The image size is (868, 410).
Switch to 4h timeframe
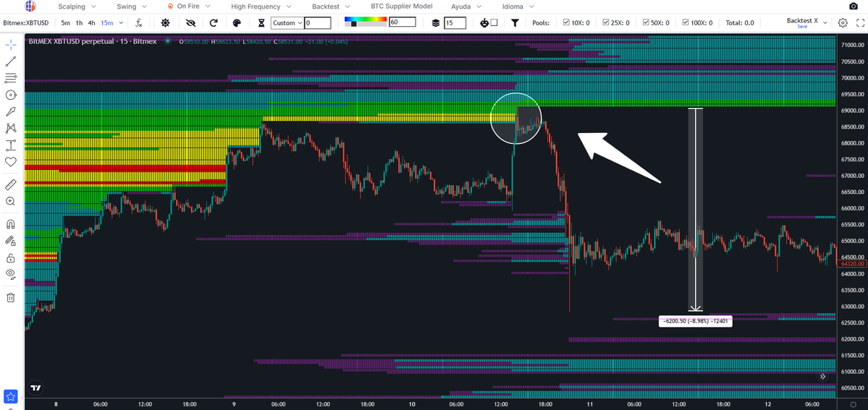pyautogui.click(x=92, y=23)
